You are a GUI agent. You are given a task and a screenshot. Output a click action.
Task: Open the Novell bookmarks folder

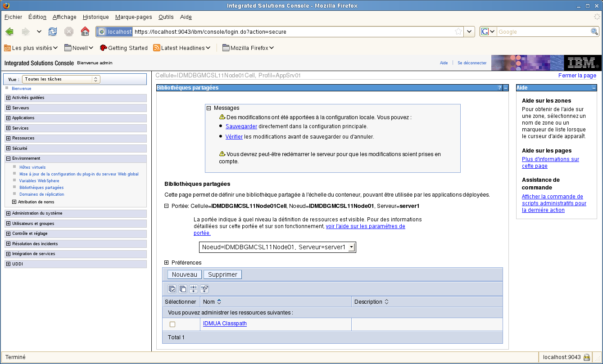click(79, 48)
